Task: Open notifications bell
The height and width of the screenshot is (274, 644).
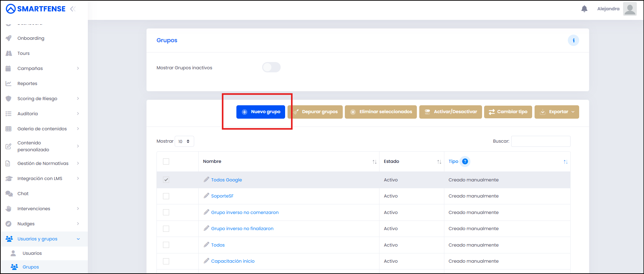Action: pos(584,9)
